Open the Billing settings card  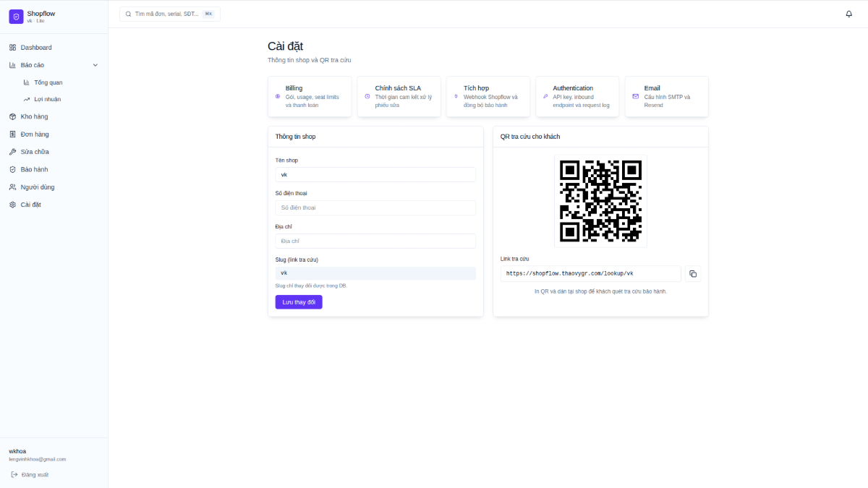click(x=310, y=96)
